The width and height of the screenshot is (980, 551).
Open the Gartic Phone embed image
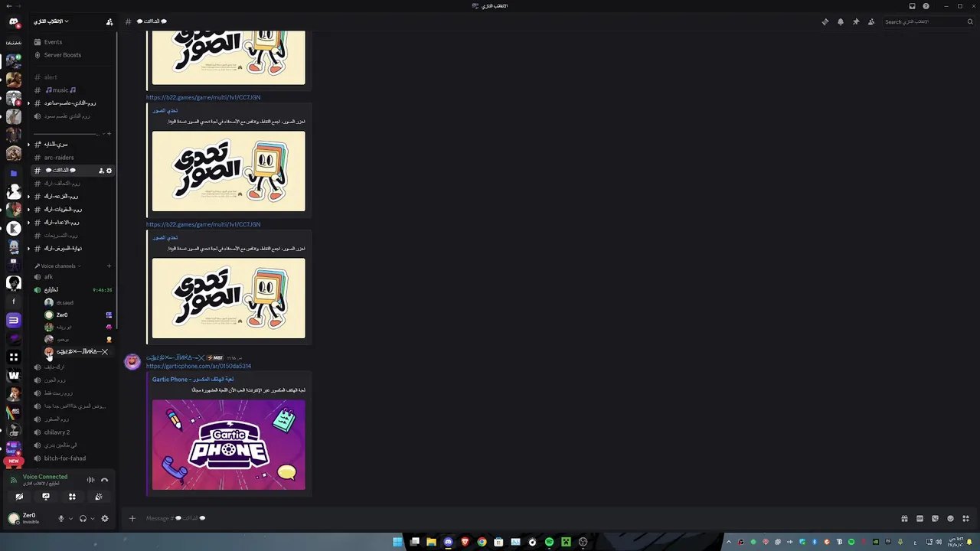point(228,445)
